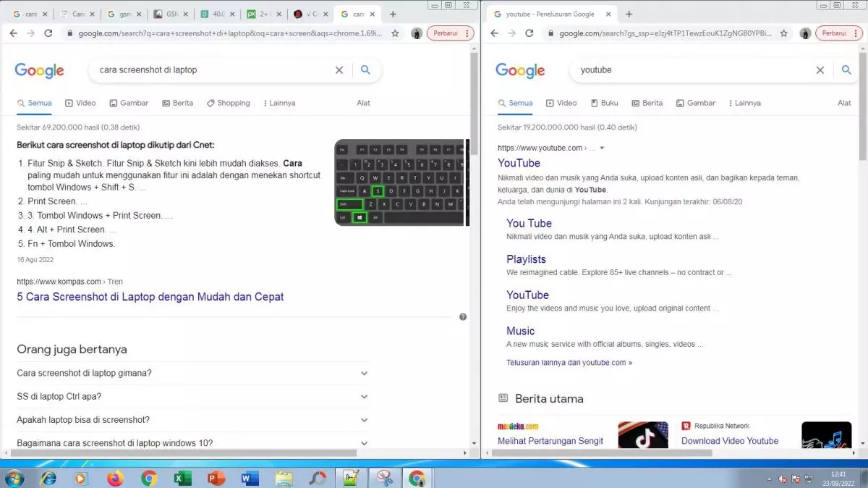Select the Buku tab in the right search results

(604, 103)
